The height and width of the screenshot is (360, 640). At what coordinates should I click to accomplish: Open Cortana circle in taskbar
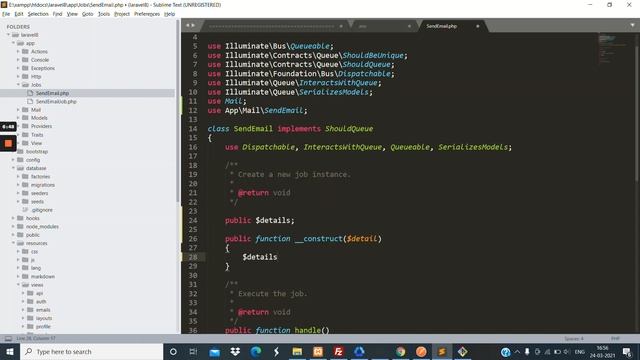173,351
